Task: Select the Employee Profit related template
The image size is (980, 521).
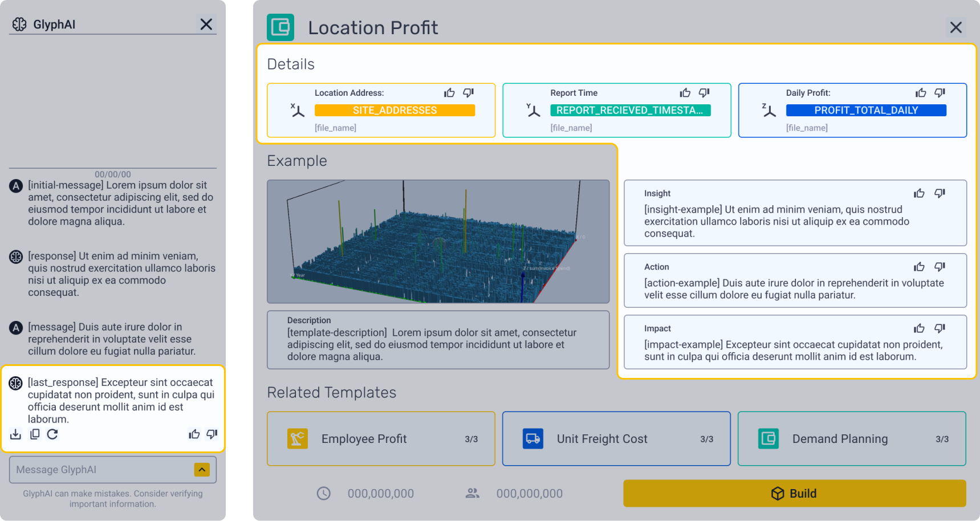Action: coord(380,438)
